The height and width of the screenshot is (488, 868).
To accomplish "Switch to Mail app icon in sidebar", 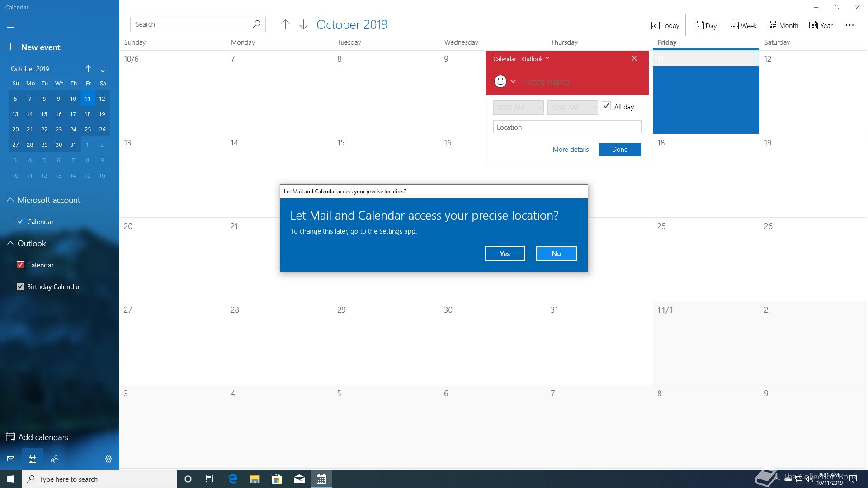I will pos(11,459).
